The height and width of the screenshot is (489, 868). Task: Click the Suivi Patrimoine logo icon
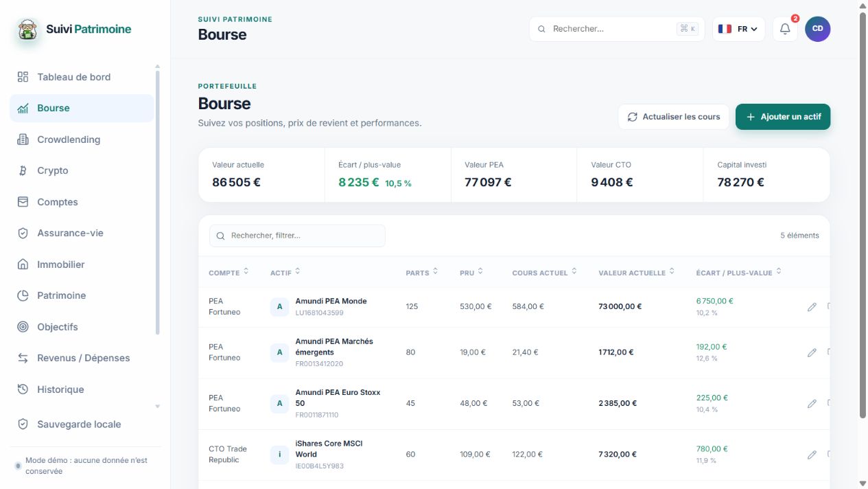(x=27, y=30)
